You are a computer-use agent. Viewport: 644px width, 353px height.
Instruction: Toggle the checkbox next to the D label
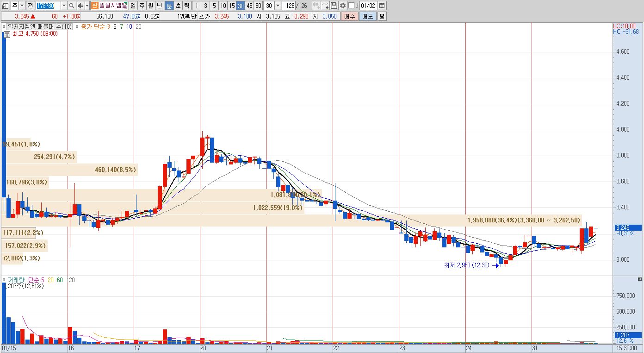351,6
